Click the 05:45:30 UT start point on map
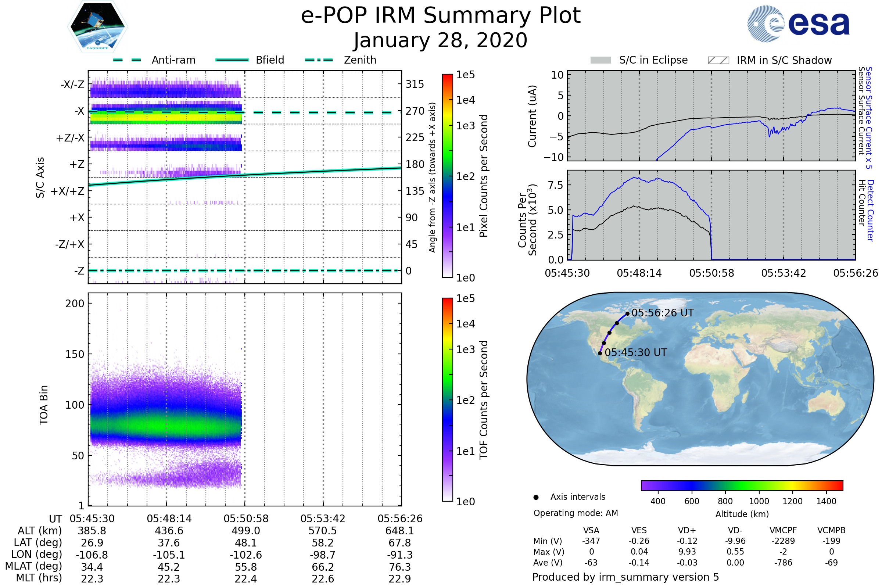This screenshot has width=882, height=588. (600, 354)
